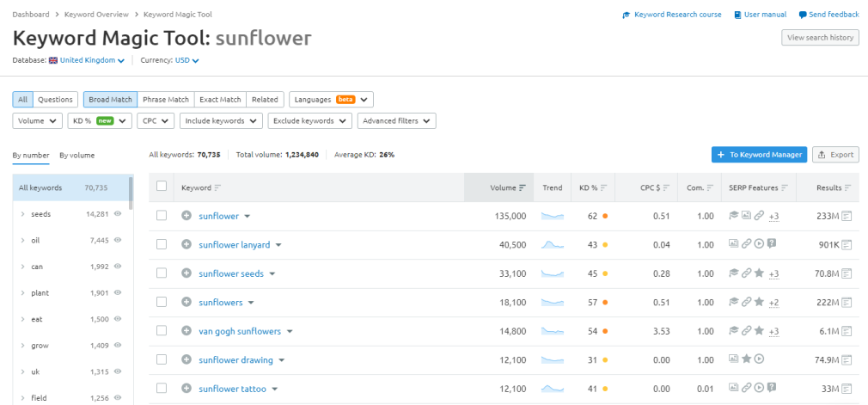Open View search history
The image size is (868, 405).
[x=820, y=38]
